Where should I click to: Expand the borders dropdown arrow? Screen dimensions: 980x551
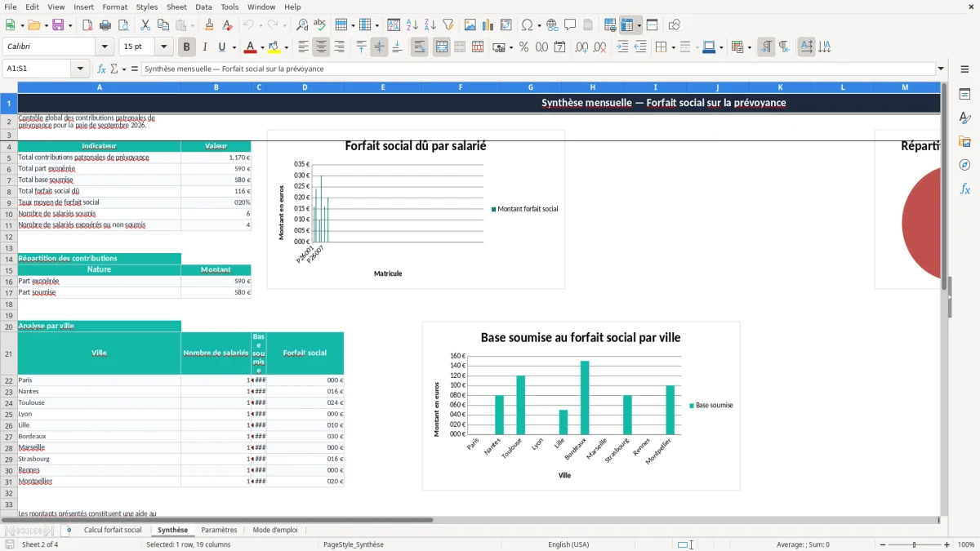[672, 47]
